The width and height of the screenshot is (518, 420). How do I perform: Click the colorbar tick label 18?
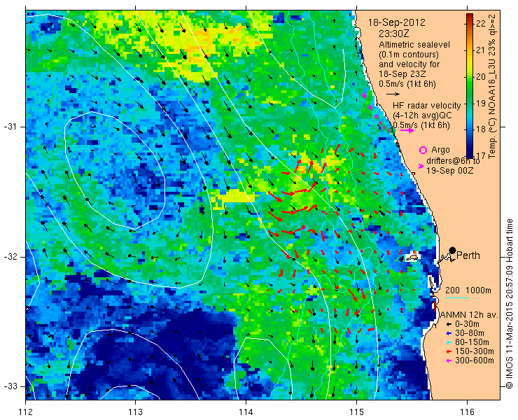481,129
